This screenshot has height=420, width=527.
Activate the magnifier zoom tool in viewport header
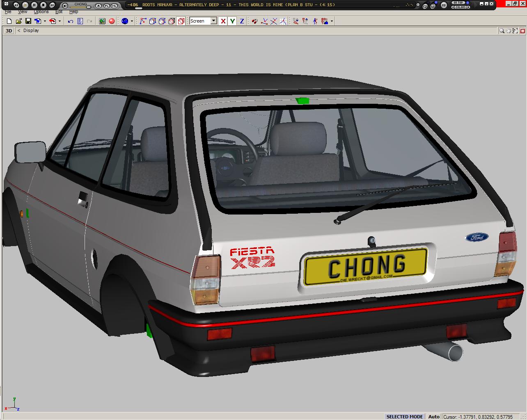[x=502, y=31]
